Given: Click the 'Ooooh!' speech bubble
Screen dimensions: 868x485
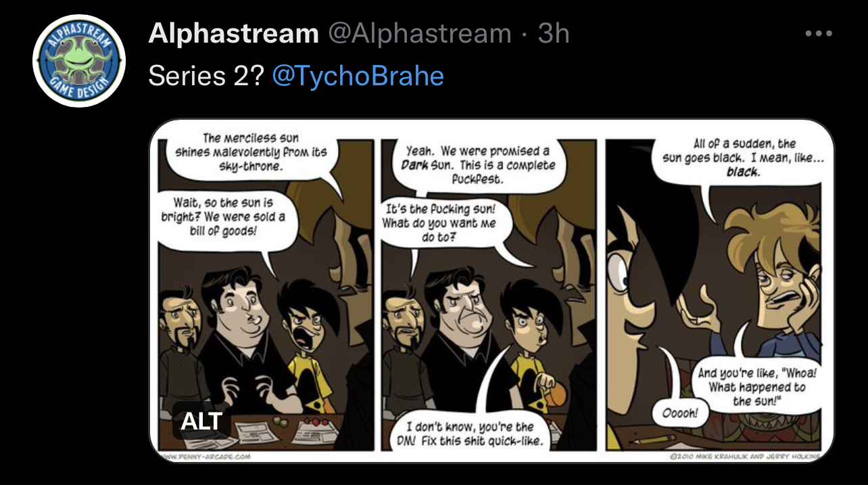Looking at the screenshot, I should coord(679,413).
